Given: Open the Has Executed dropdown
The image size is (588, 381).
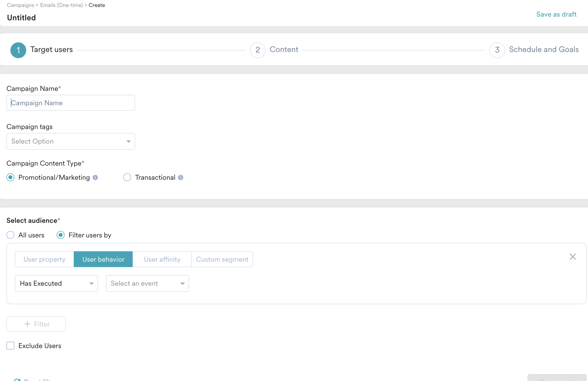Looking at the screenshot, I should point(56,283).
